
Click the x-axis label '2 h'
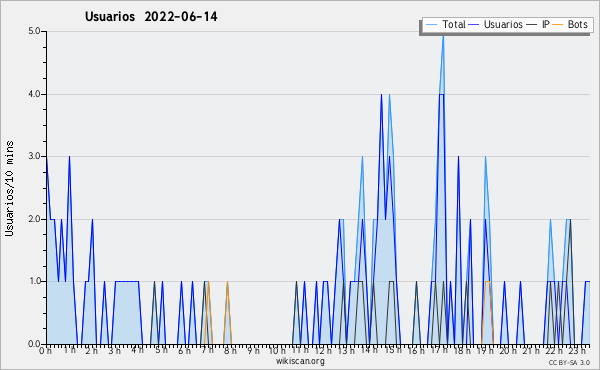tap(91, 351)
